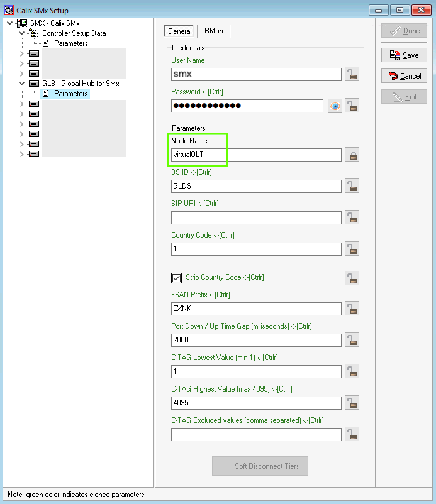Screen dimensions: 436x504
Task: Expand the third hidden node just above GLB
Action: coord(21,74)
